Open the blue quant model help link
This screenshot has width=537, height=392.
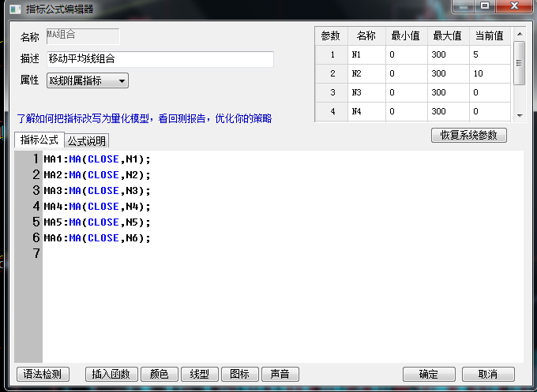(145, 118)
